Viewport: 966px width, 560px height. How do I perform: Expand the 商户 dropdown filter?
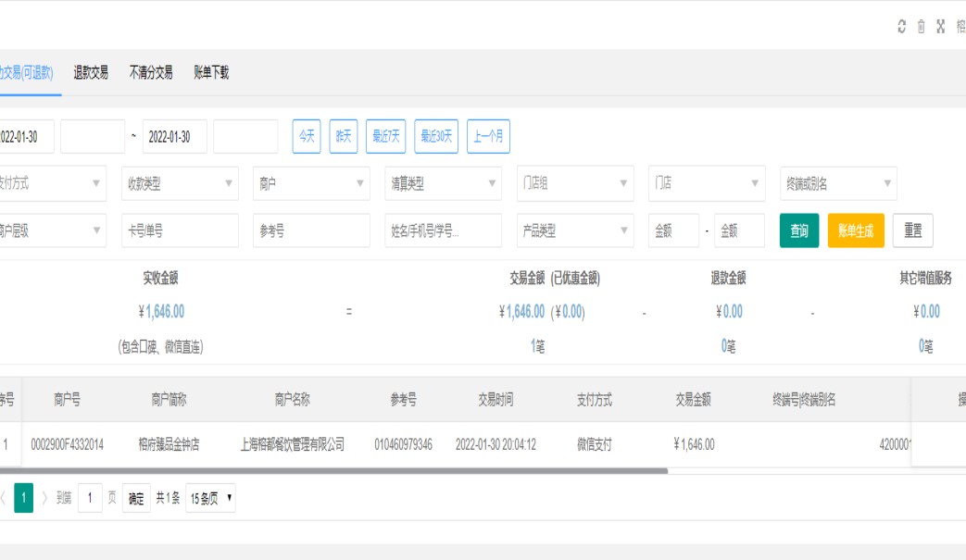pos(311,183)
